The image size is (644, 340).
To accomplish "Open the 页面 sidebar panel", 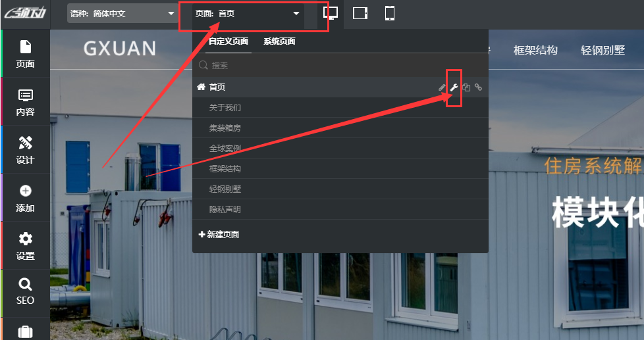I will coord(25,53).
